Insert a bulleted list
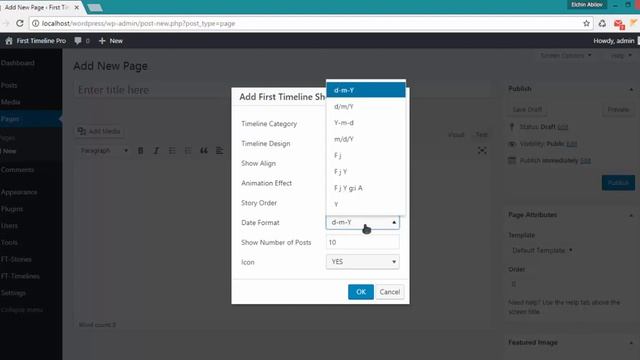 coord(172,151)
